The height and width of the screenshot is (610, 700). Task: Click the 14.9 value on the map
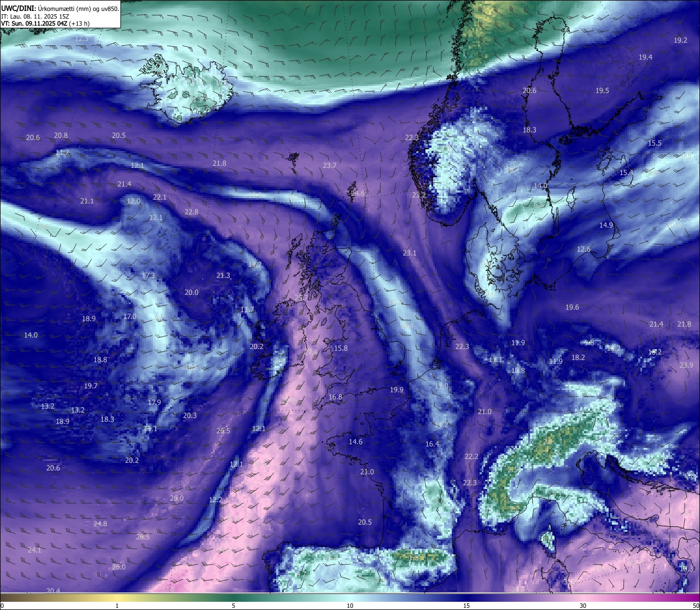click(606, 225)
